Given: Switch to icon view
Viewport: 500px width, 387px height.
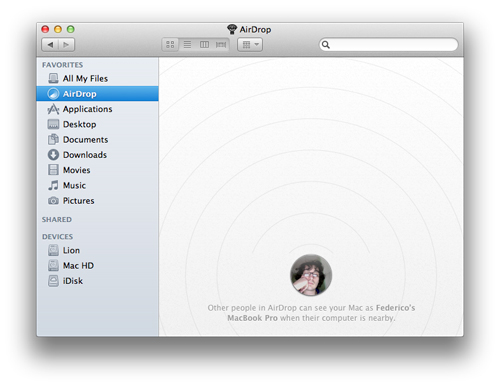Looking at the screenshot, I should (170, 45).
